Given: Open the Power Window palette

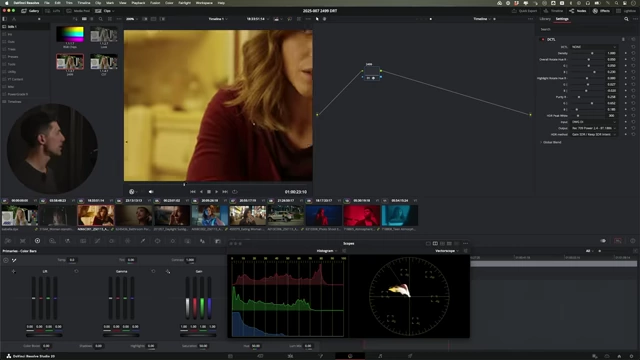Looking at the screenshot, I should 157,241.
